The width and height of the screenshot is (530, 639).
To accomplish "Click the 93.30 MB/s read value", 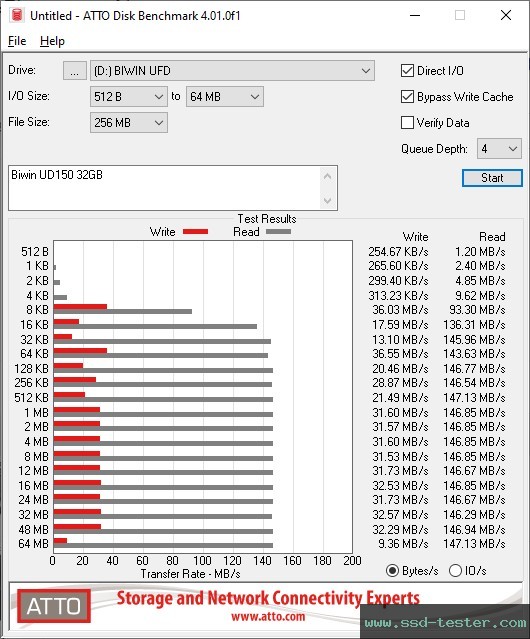I will pos(477,310).
